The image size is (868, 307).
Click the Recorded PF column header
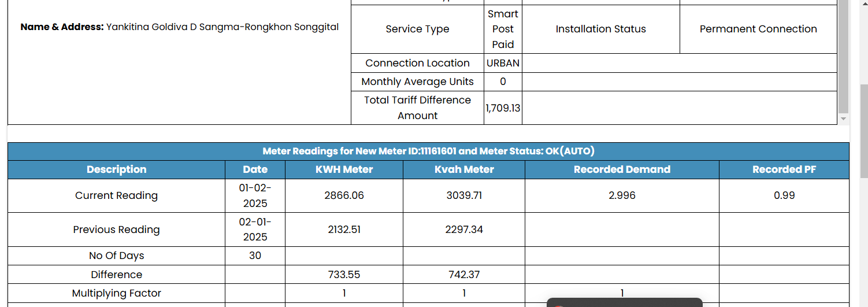784,169
